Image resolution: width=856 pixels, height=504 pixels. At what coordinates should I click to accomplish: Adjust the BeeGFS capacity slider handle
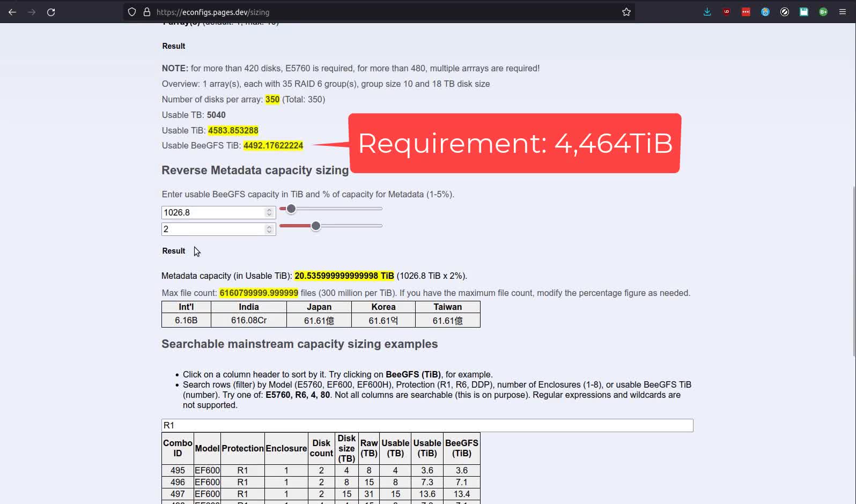291,209
